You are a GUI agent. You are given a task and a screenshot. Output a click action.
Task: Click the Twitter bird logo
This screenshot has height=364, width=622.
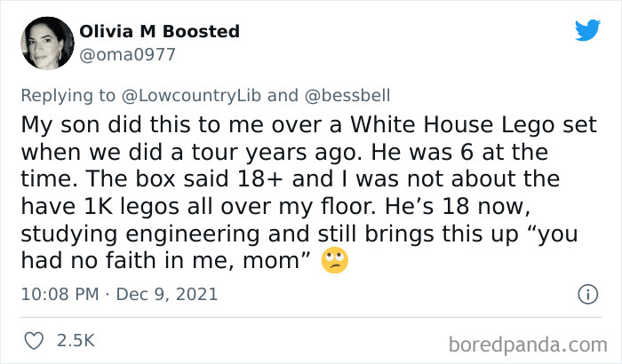587,30
